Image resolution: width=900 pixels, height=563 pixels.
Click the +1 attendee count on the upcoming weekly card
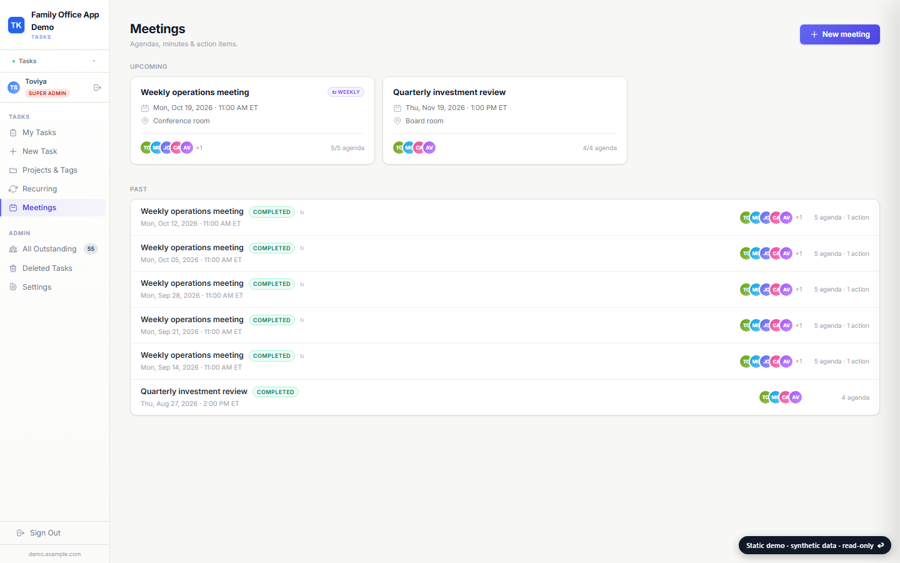(x=199, y=148)
